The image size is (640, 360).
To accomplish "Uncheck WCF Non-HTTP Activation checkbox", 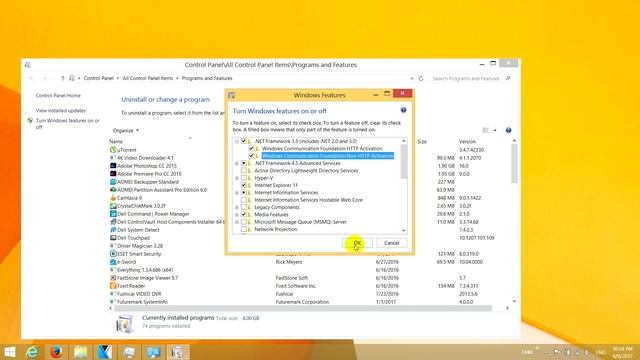I will pyautogui.click(x=251, y=156).
